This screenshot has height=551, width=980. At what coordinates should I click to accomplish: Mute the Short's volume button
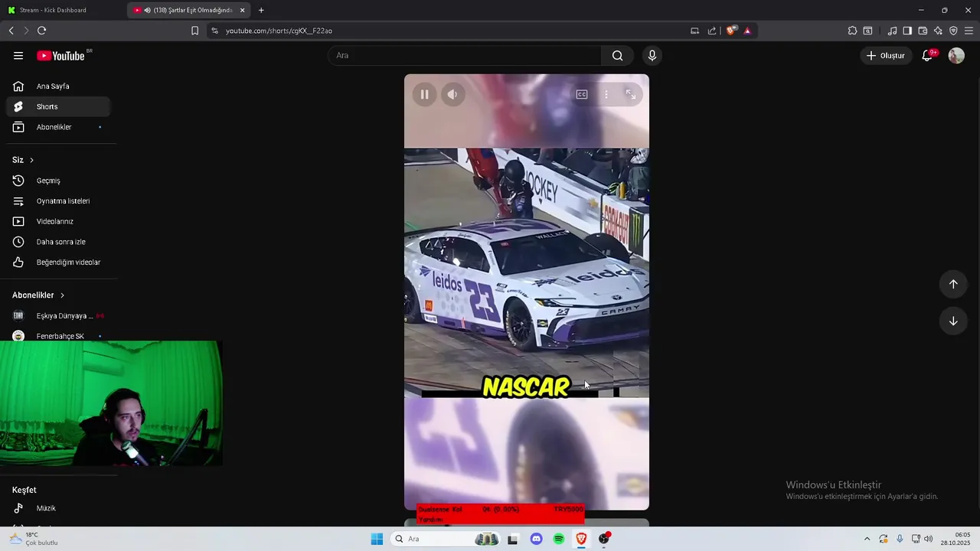click(452, 94)
